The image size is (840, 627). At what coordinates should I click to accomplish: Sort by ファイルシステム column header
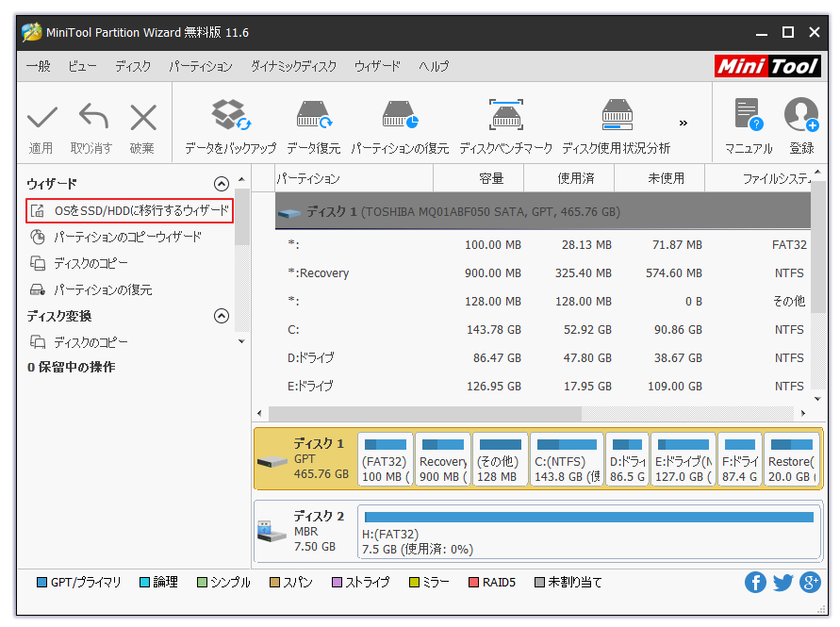pyautogui.click(x=758, y=178)
